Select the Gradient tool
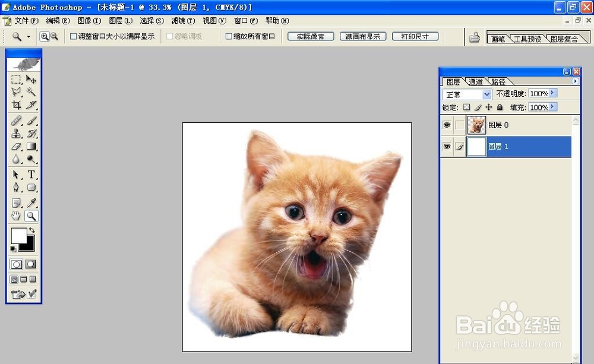 (31, 147)
